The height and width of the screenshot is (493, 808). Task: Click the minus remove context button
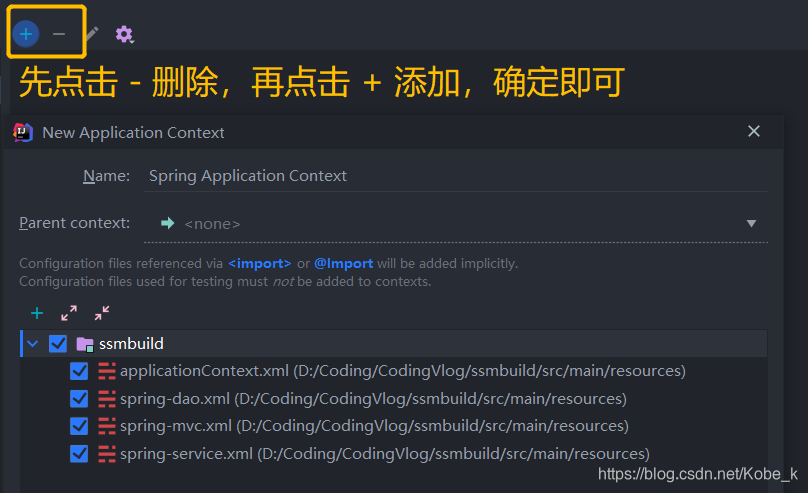click(59, 34)
